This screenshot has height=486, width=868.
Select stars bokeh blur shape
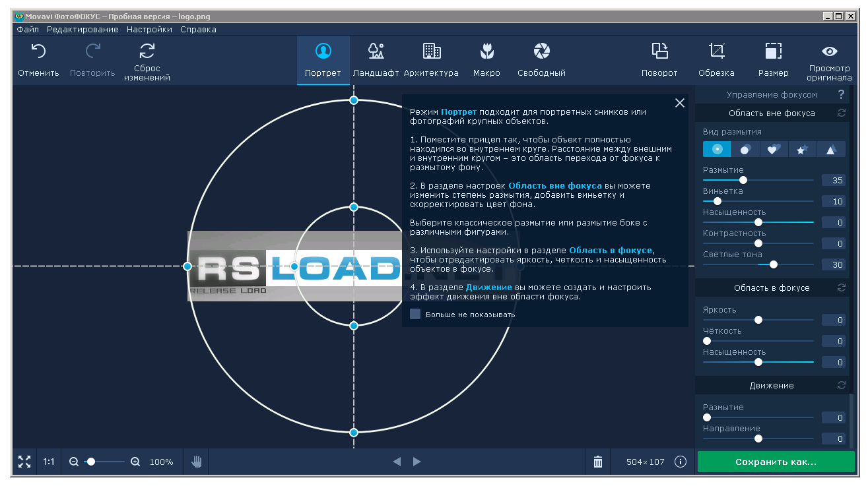(x=802, y=149)
